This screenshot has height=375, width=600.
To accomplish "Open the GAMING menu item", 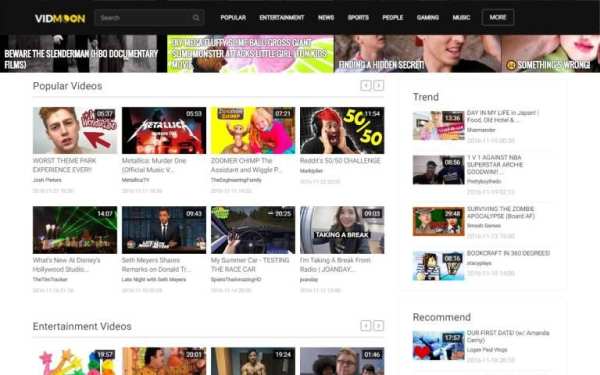I will (x=428, y=18).
